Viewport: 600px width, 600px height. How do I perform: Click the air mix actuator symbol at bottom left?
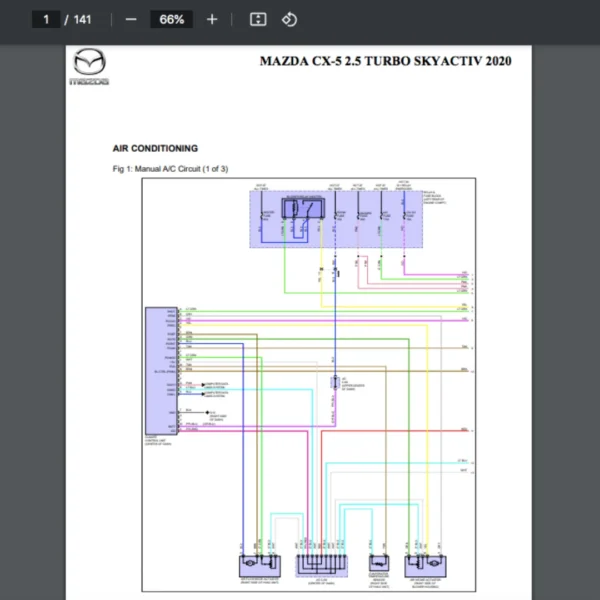[258, 563]
